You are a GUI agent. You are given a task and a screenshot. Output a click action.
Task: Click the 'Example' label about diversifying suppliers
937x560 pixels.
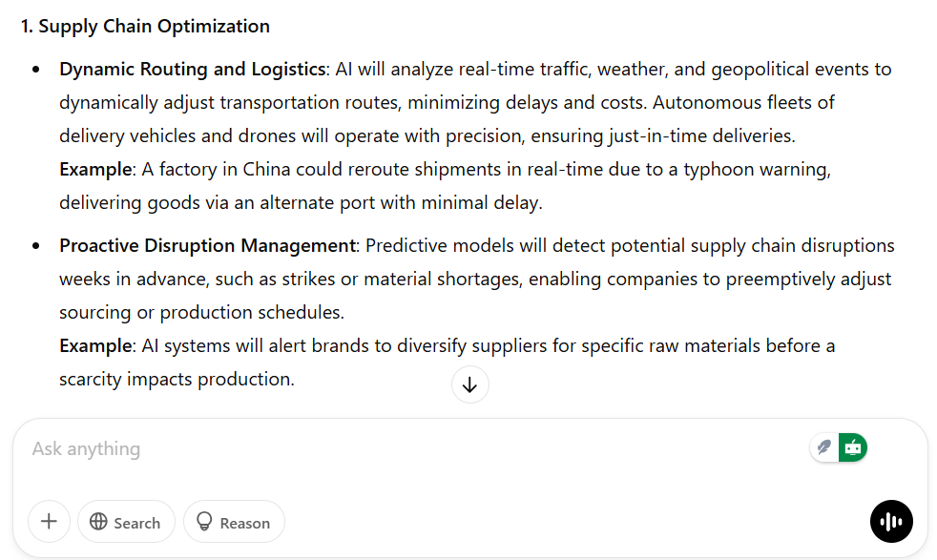(95, 346)
